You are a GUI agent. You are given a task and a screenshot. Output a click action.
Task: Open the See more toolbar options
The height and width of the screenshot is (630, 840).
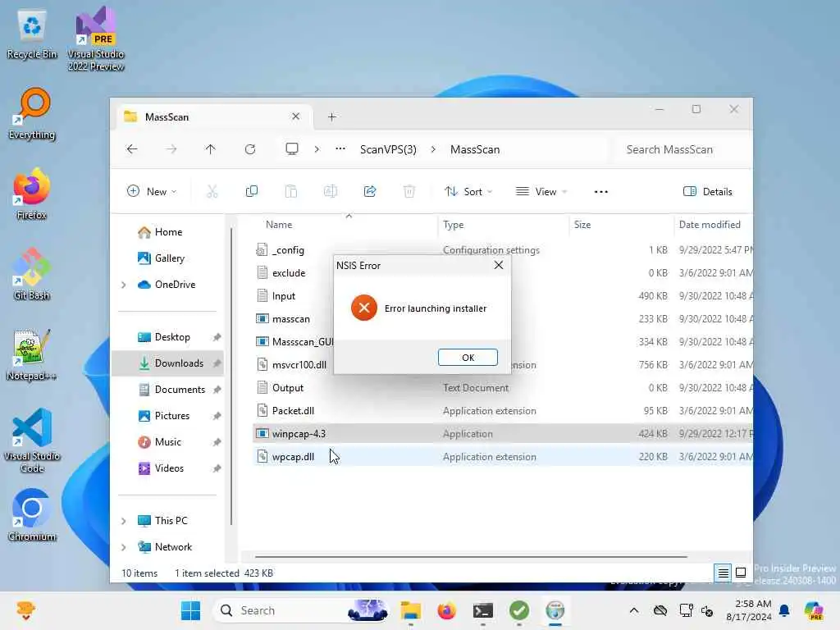tap(601, 191)
